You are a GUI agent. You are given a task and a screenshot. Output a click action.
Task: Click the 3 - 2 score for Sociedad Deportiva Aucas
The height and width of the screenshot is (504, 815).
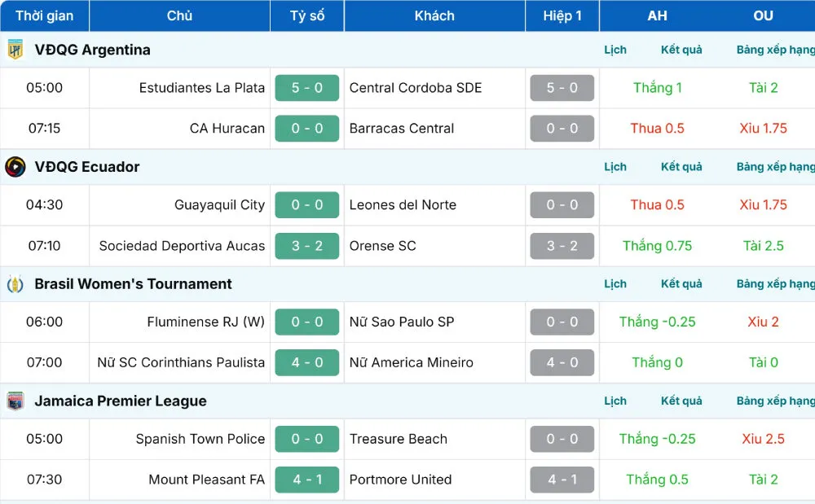[x=307, y=246]
